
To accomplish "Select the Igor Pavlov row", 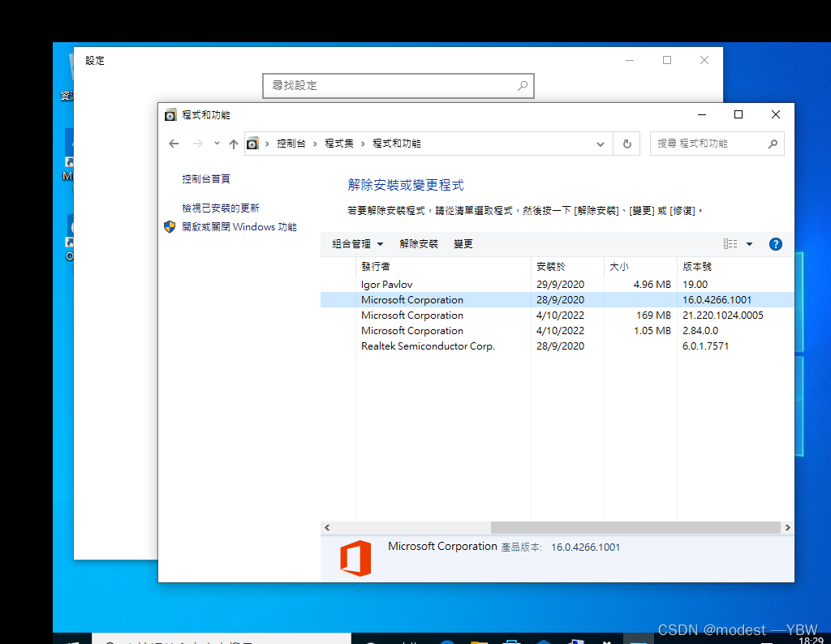I will pos(557,285).
